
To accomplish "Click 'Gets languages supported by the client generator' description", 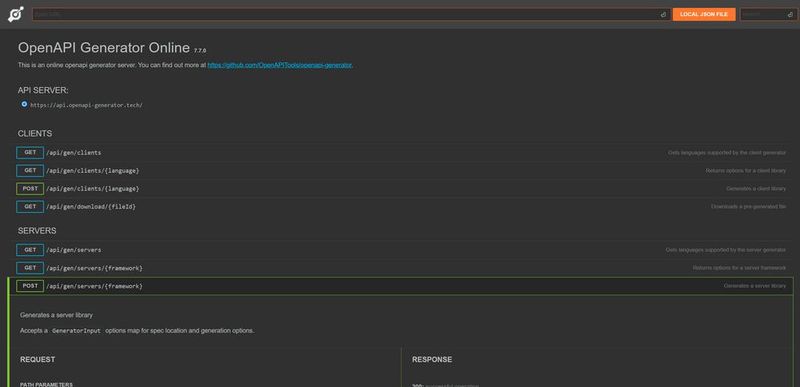I will pyautogui.click(x=727, y=152).
